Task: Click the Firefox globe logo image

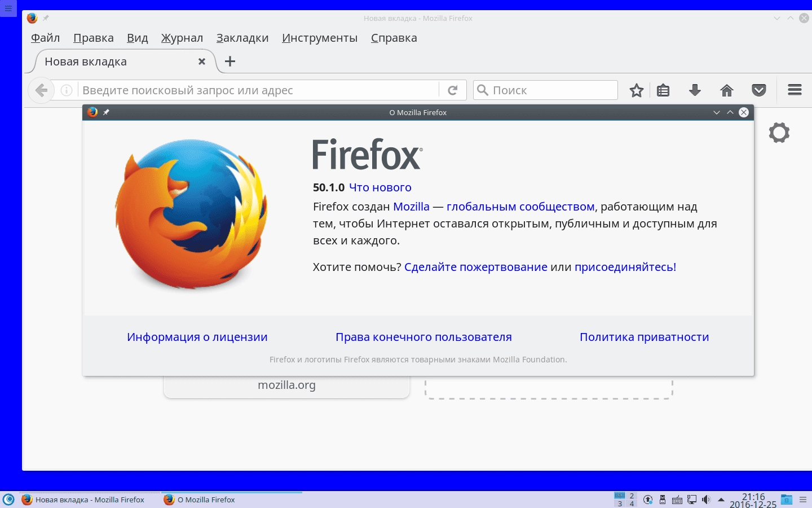Action: coord(191,215)
